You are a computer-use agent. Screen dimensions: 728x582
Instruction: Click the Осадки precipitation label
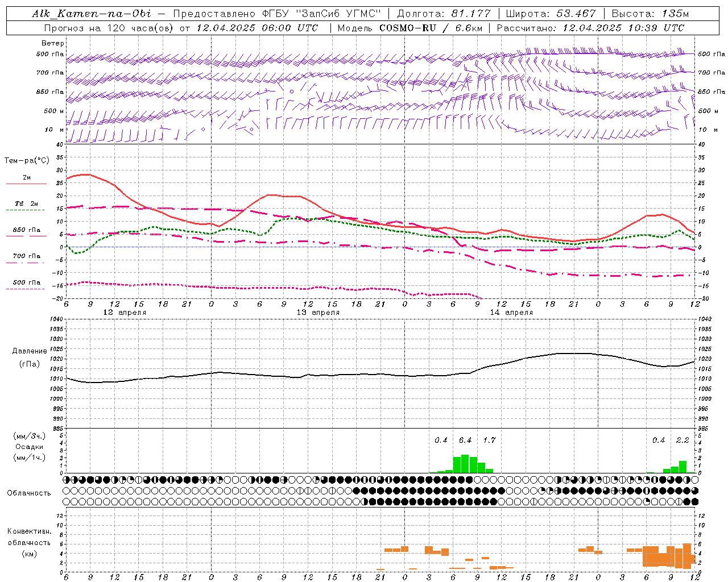click(30, 447)
